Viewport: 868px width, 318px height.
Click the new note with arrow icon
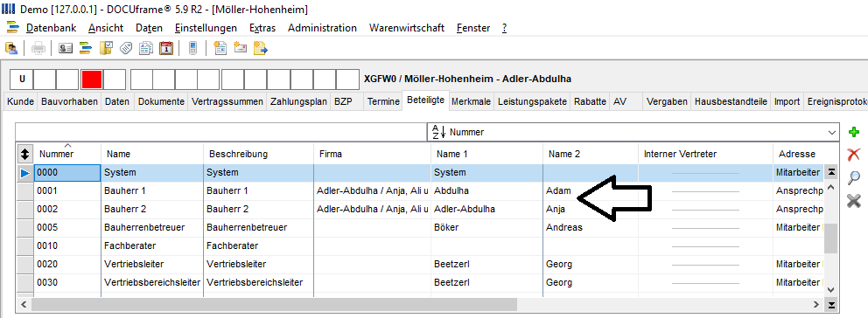tap(260, 48)
